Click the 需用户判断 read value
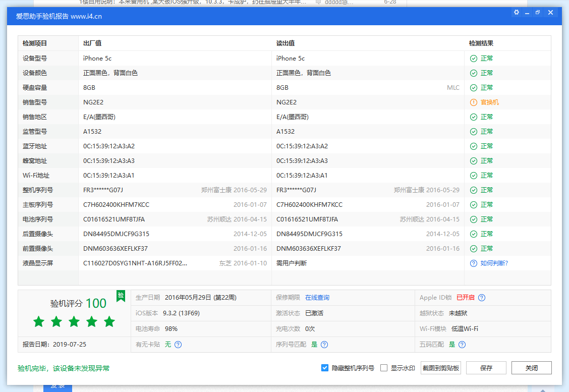 (292, 263)
